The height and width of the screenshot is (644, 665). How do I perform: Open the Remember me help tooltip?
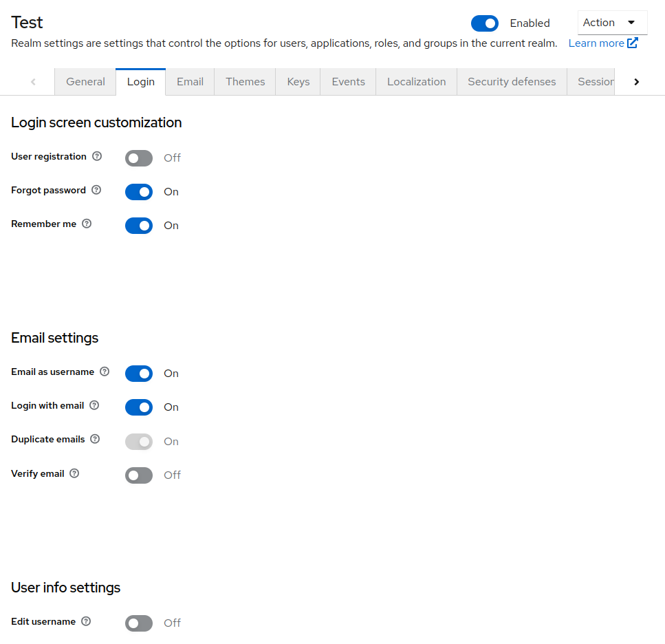[87, 224]
